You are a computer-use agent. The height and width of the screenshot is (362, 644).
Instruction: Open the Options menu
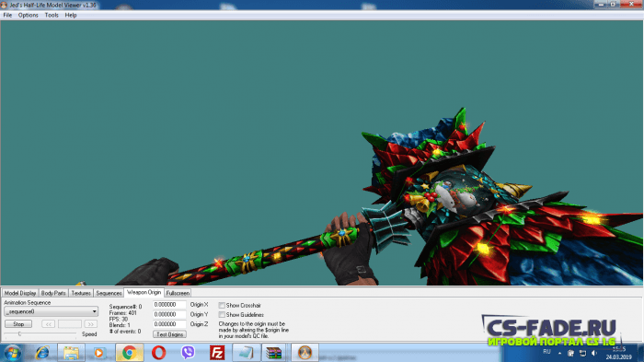point(28,16)
